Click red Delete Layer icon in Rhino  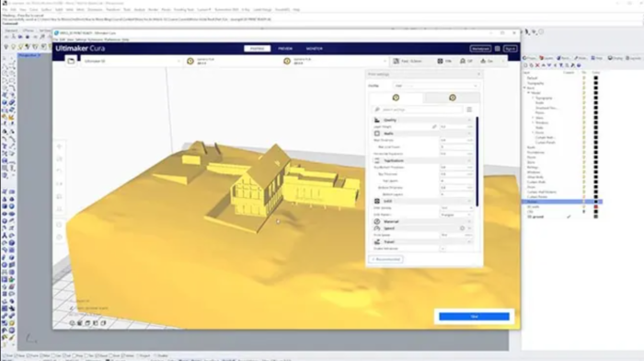537,65
